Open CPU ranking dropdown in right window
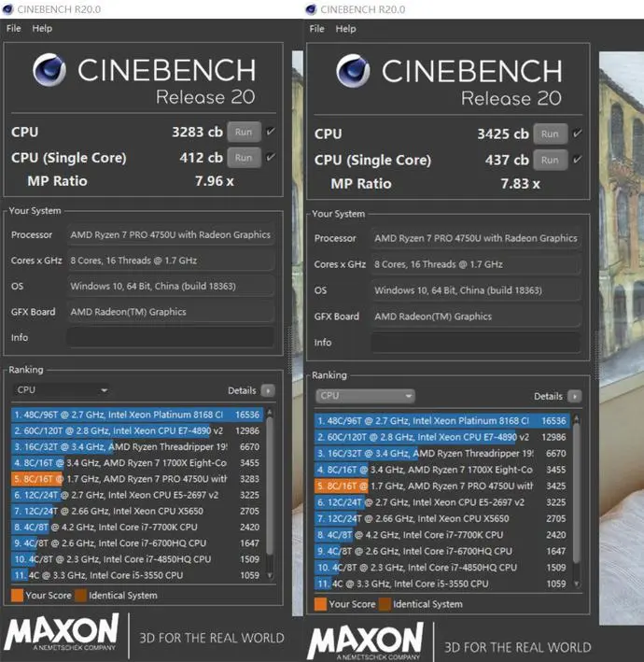The width and height of the screenshot is (644, 662). tap(365, 396)
